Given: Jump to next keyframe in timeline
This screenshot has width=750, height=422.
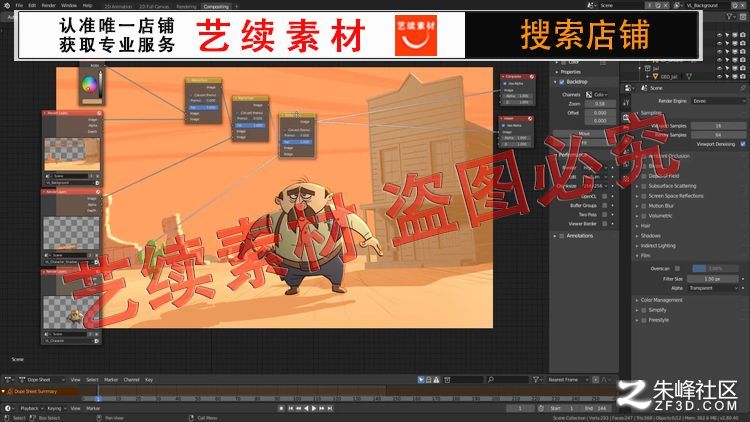Looking at the screenshot, I should 322,408.
